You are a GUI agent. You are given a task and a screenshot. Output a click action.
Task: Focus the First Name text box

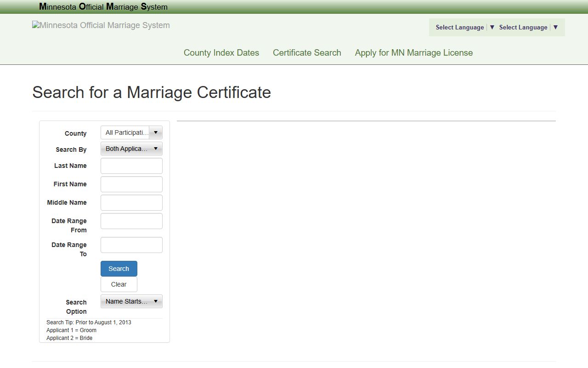click(131, 184)
